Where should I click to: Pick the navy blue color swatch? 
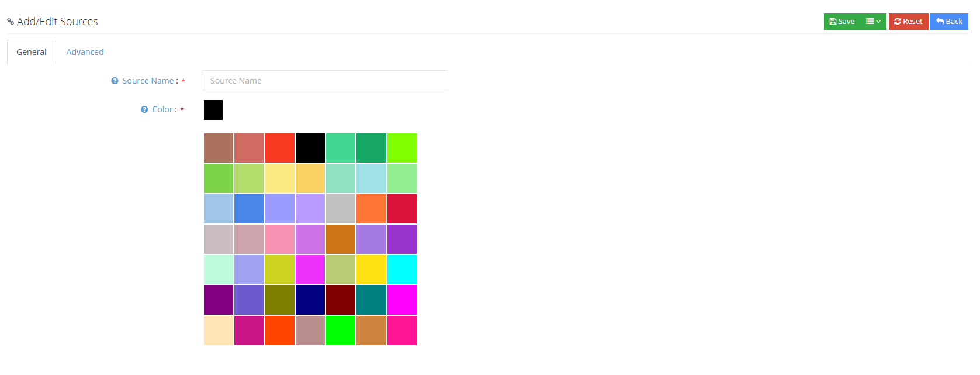point(310,300)
